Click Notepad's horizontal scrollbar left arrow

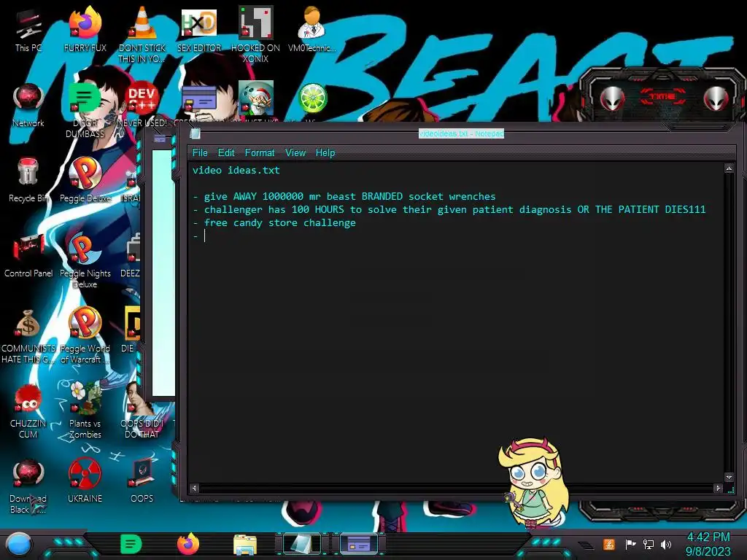tap(194, 488)
